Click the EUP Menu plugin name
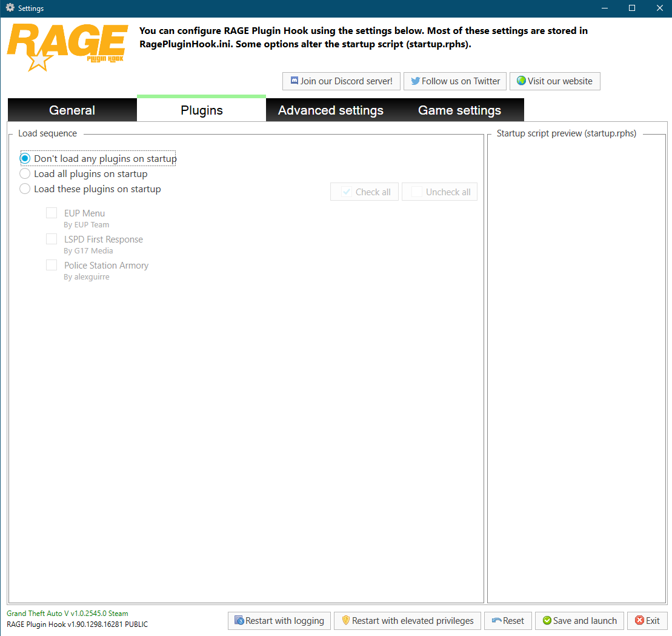Viewport: 672px width, 636px height. coord(84,213)
